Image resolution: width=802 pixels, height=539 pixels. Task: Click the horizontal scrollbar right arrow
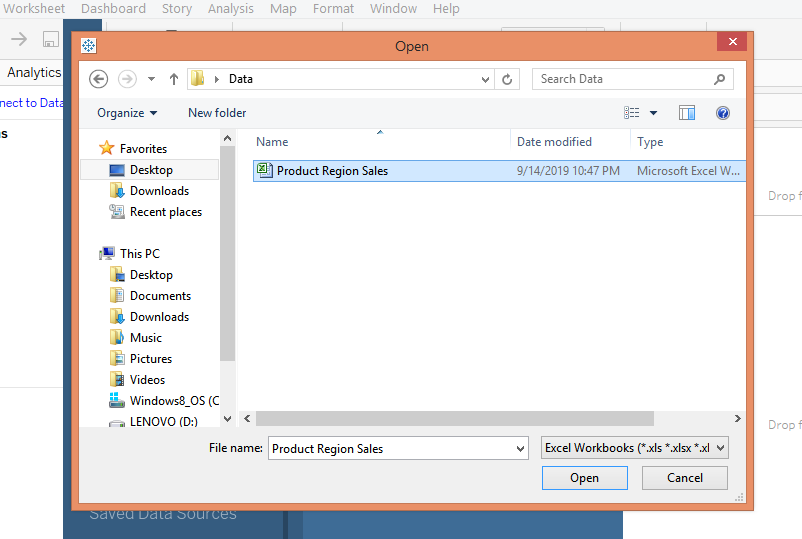point(738,419)
